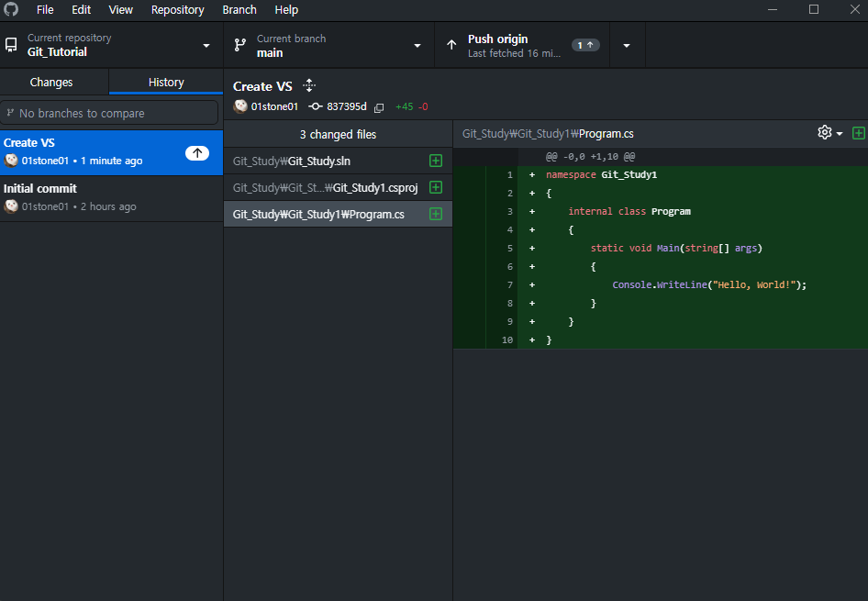Click added-file icon for Git_Study1.csproj
Screen dimensions: 868x601
[436, 187]
